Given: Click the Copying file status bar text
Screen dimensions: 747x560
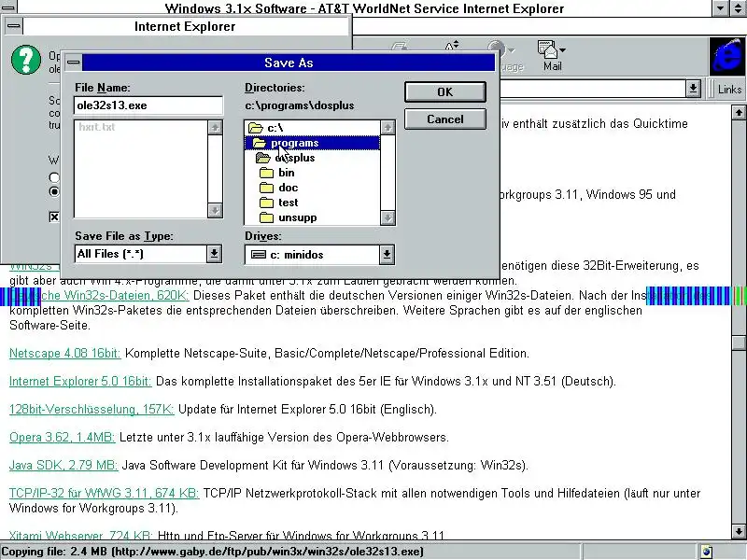Looking at the screenshot, I should pyautogui.click(x=213, y=552).
